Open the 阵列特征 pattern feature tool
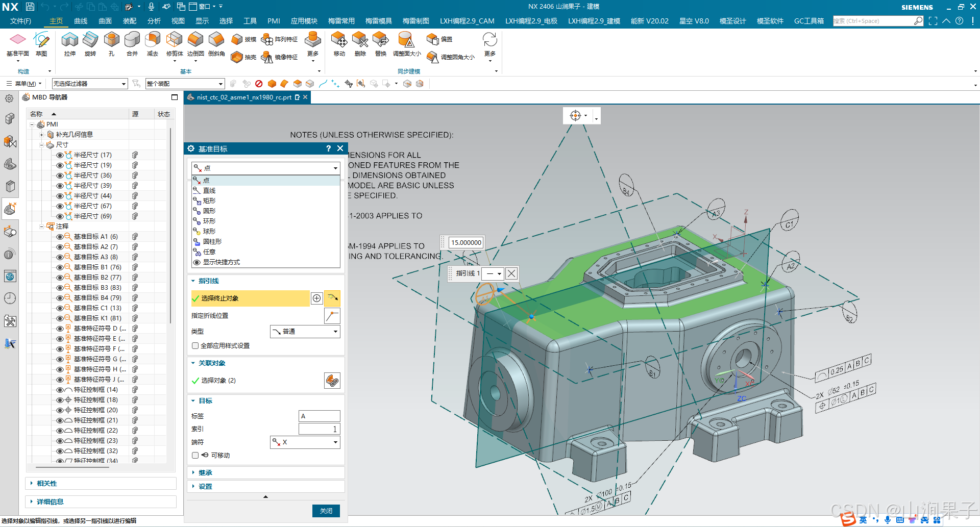The image size is (980, 527). (x=279, y=39)
